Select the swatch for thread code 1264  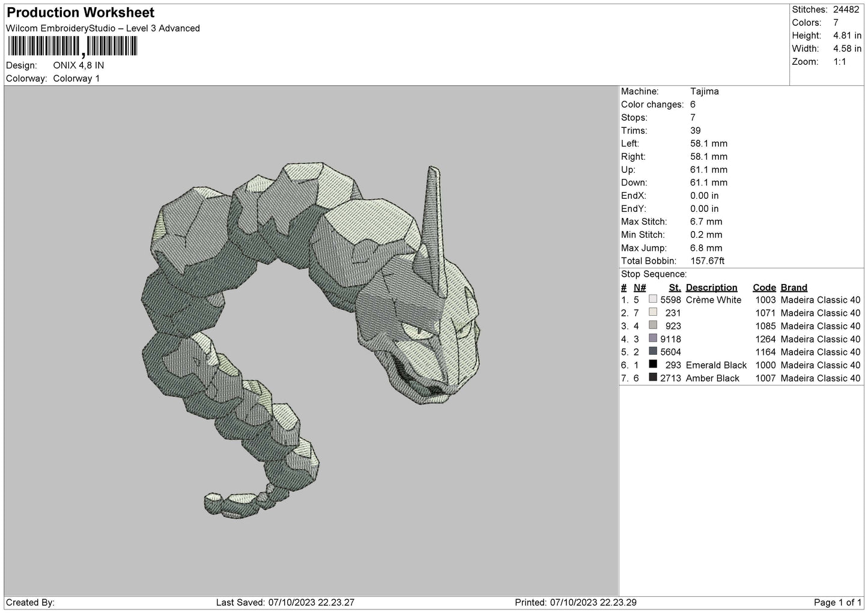(653, 339)
